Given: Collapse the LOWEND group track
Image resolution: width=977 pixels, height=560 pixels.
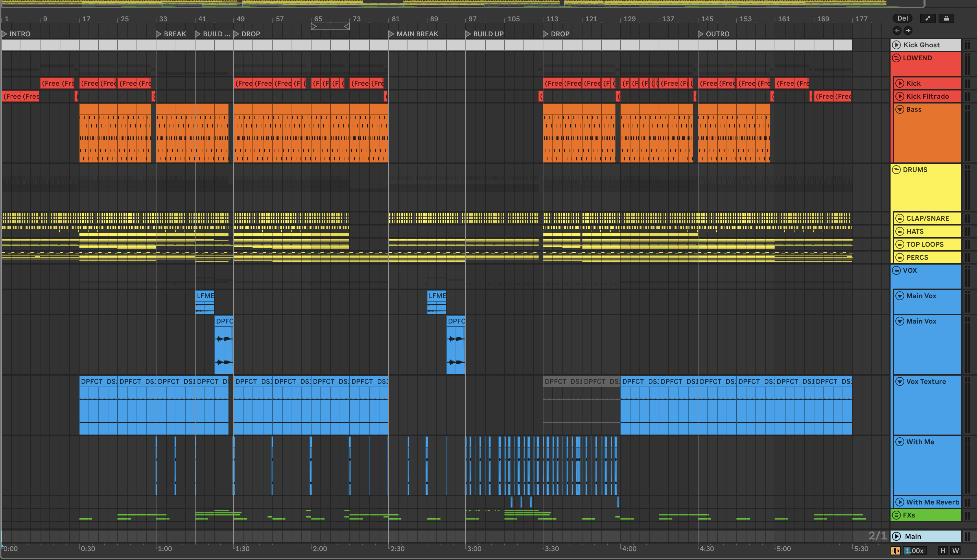Looking at the screenshot, I should pyautogui.click(x=896, y=58).
